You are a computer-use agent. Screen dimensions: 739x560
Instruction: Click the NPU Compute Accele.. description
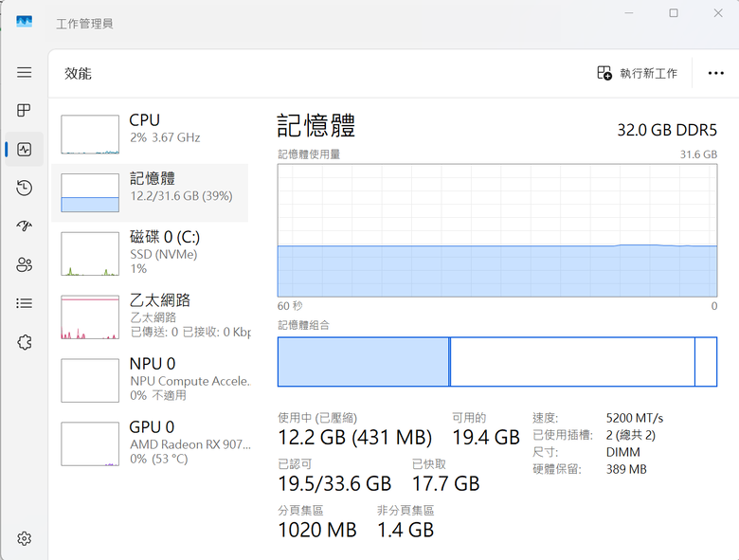pos(190,381)
